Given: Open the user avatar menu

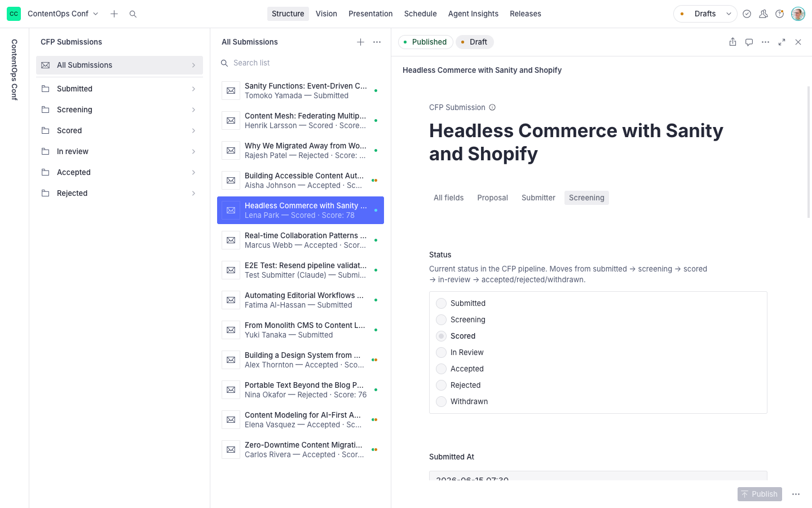Looking at the screenshot, I should pyautogui.click(x=798, y=14).
